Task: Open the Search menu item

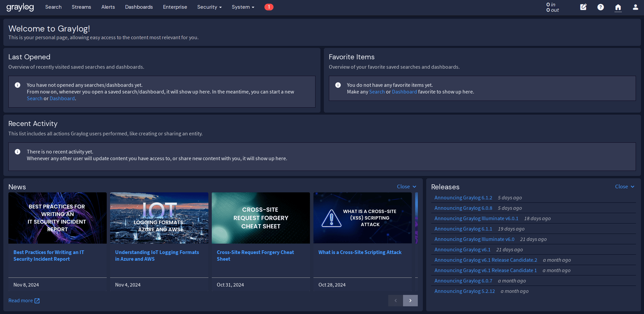Action: tap(53, 7)
